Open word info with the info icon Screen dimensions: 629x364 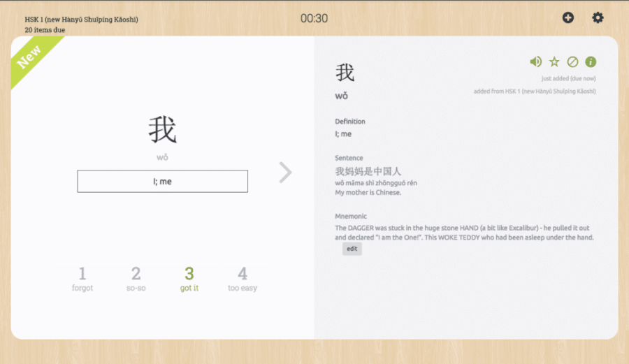point(591,61)
